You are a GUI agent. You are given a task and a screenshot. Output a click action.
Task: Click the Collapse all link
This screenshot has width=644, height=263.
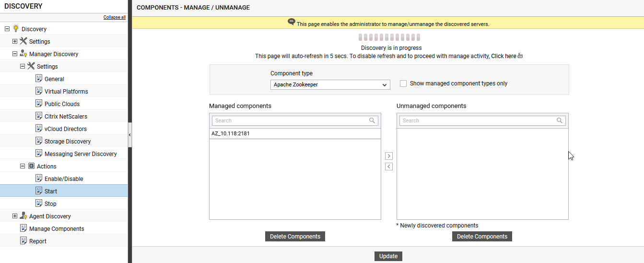click(115, 17)
